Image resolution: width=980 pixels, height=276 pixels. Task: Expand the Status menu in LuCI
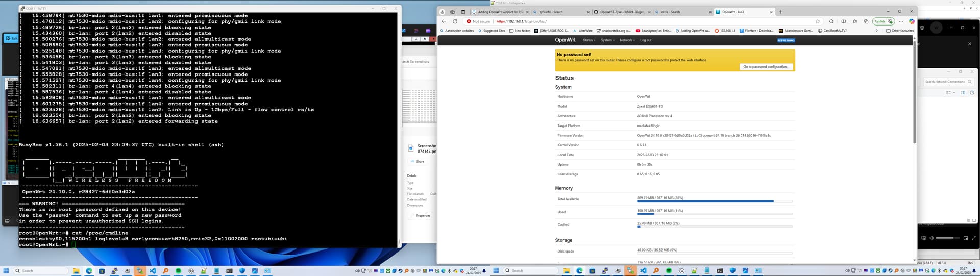click(589, 40)
